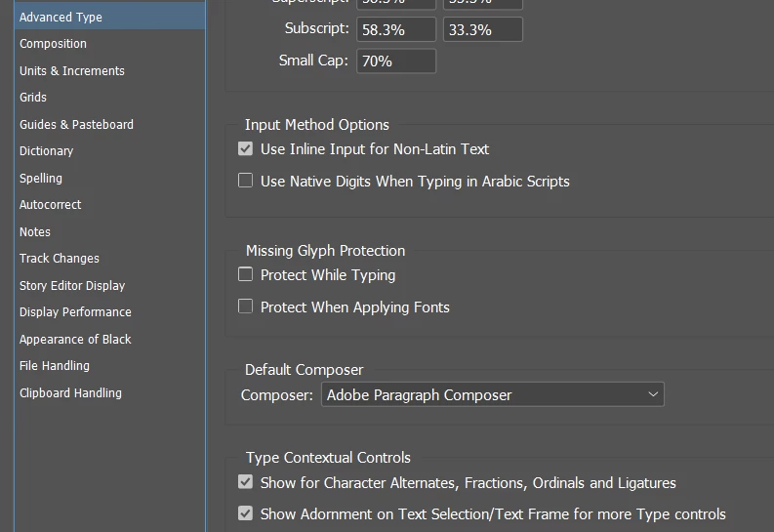
Task: Open the Composer dropdown
Action: pyautogui.click(x=493, y=394)
